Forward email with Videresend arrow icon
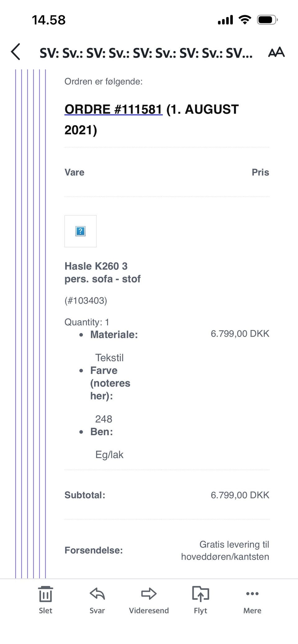Image resolution: width=298 pixels, height=644 pixels. (x=149, y=594)
